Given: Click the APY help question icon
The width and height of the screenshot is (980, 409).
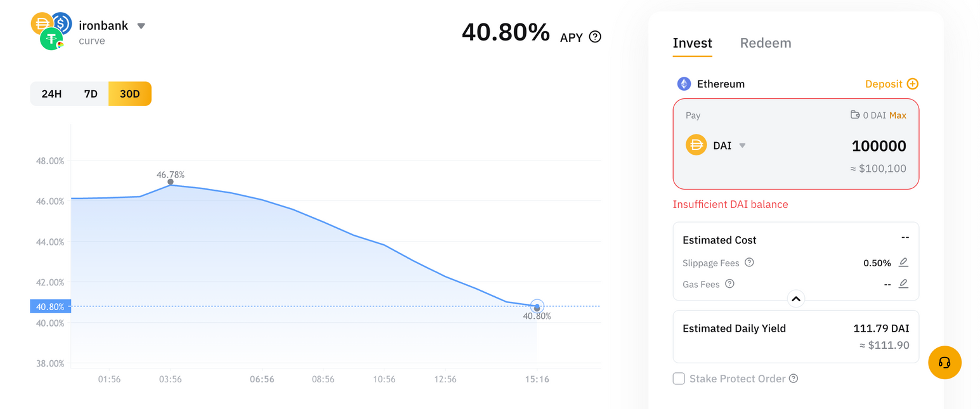Looking at the screenshot, I should 595,37.
